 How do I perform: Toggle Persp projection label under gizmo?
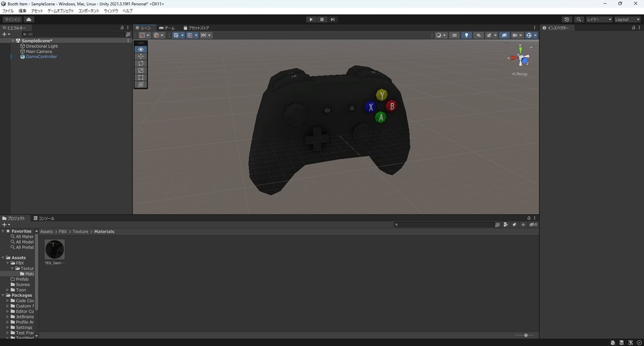point(519,74)
